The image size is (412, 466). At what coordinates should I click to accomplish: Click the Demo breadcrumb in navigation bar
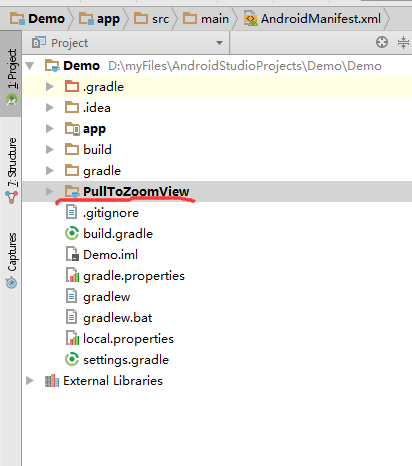click(37, 19)
